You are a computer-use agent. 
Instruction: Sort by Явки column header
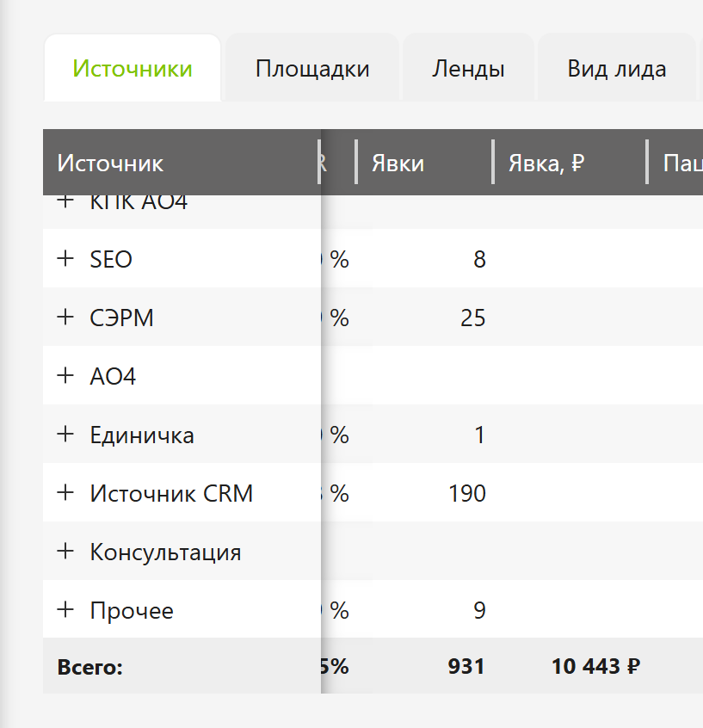point(398,163)
